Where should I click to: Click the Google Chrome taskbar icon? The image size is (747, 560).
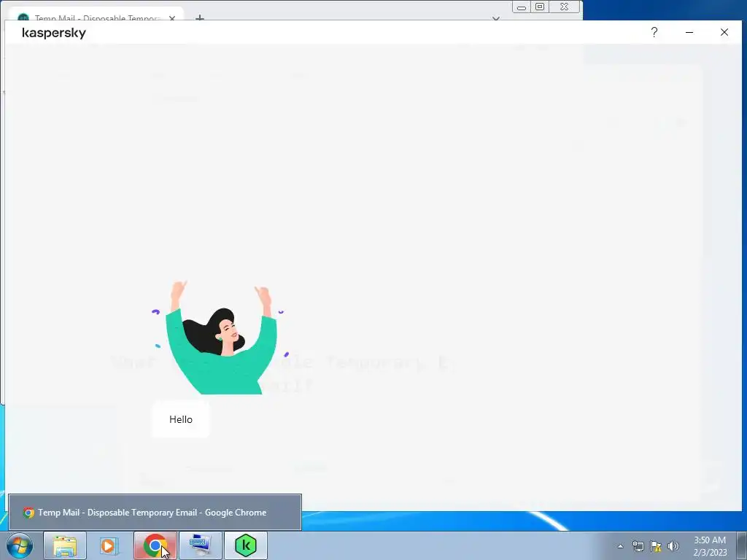(x=155, y=545)
